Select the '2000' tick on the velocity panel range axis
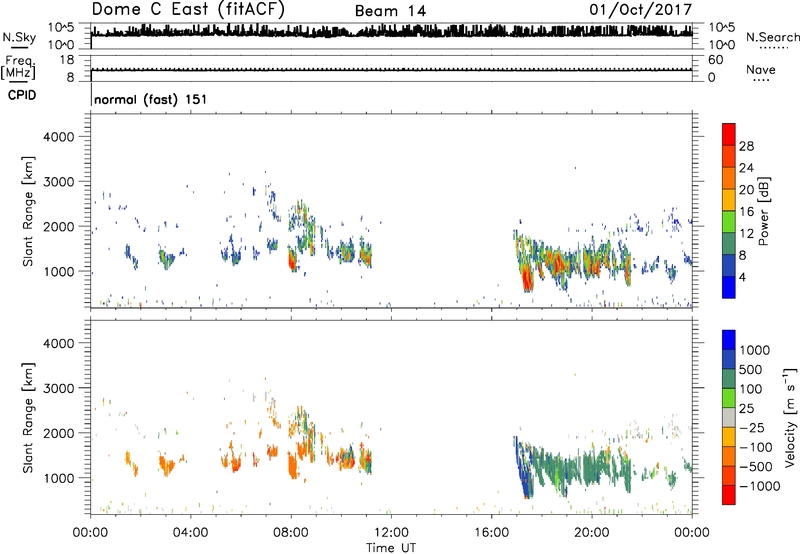Screen dimensions: 800x554 pyautogui.click(x=58, y=433)
